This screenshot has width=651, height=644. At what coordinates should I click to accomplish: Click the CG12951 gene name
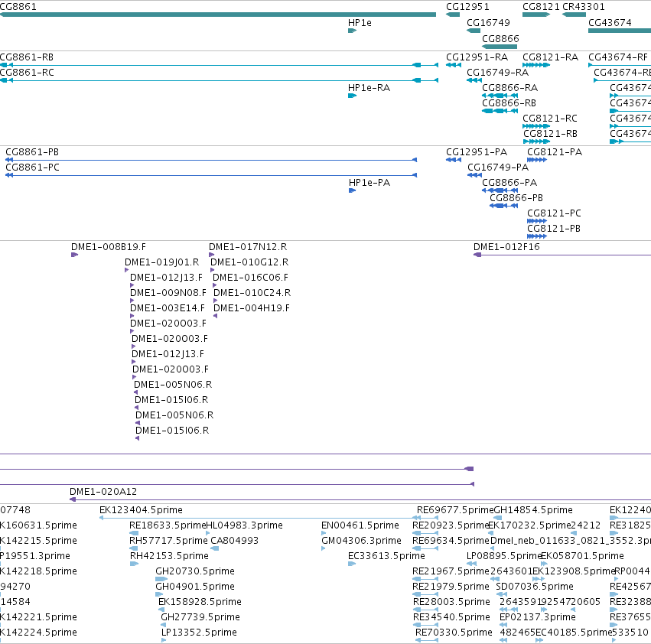[467, 7]
